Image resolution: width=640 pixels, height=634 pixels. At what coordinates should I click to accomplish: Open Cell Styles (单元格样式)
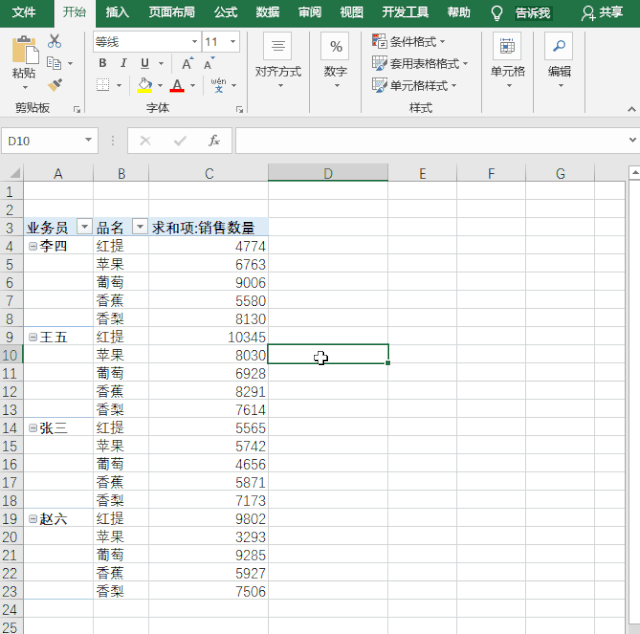[414, 85]
